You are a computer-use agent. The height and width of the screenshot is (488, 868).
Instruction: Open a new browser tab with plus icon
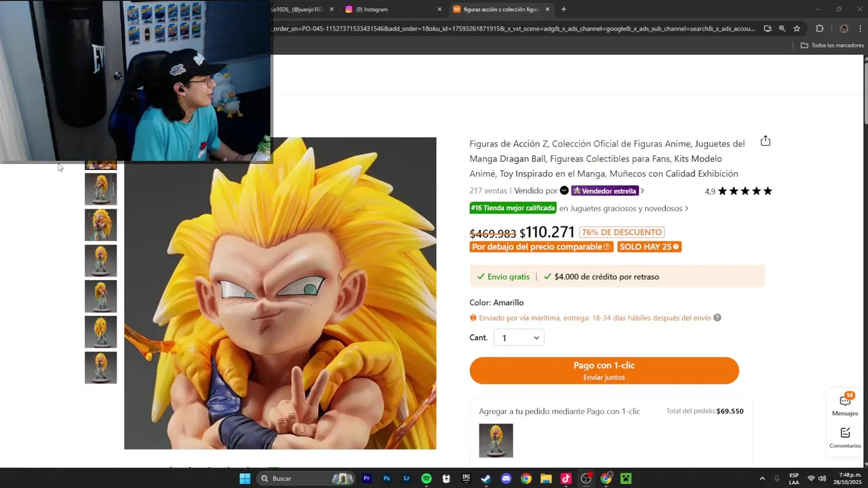pos(564,9)
